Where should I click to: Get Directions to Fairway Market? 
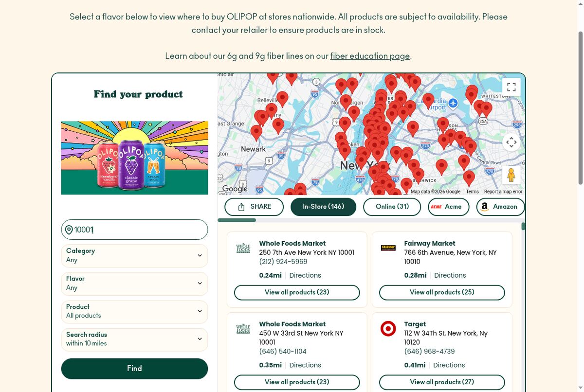click(x=450, y=275)
